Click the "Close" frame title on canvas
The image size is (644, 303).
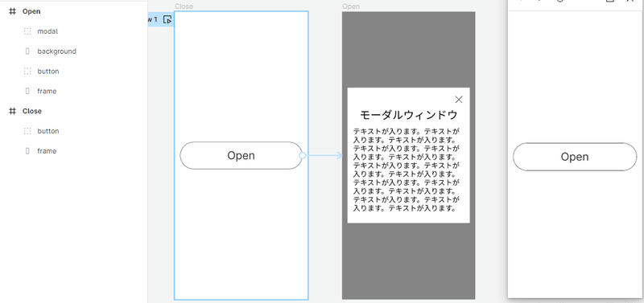click(x=184, y=6)
